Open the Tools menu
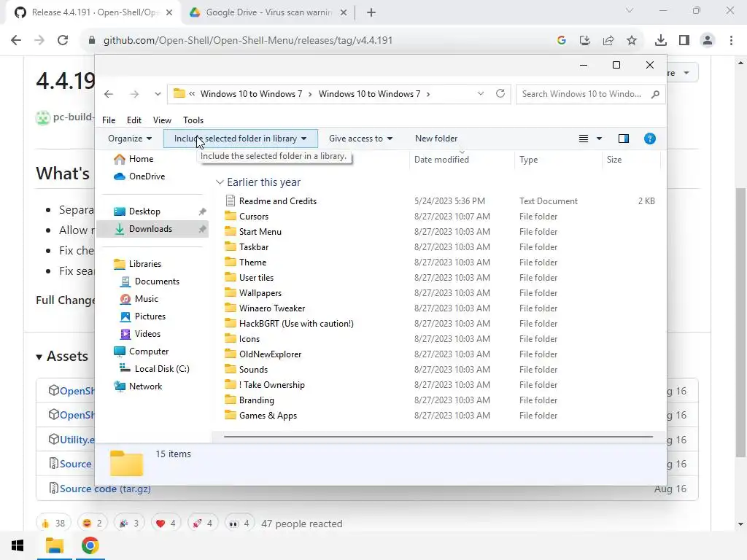 click(x=193, y=120)
